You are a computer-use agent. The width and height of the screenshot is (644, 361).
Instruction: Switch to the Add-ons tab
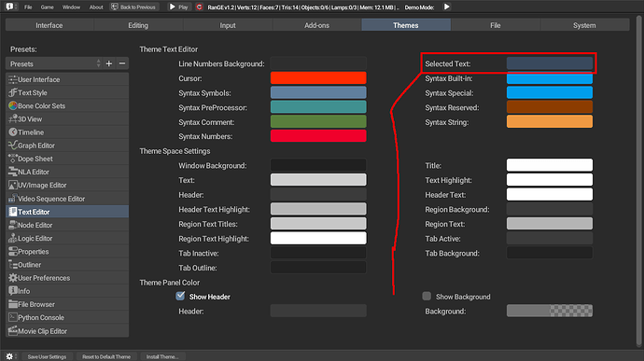(x=316, y=25)
